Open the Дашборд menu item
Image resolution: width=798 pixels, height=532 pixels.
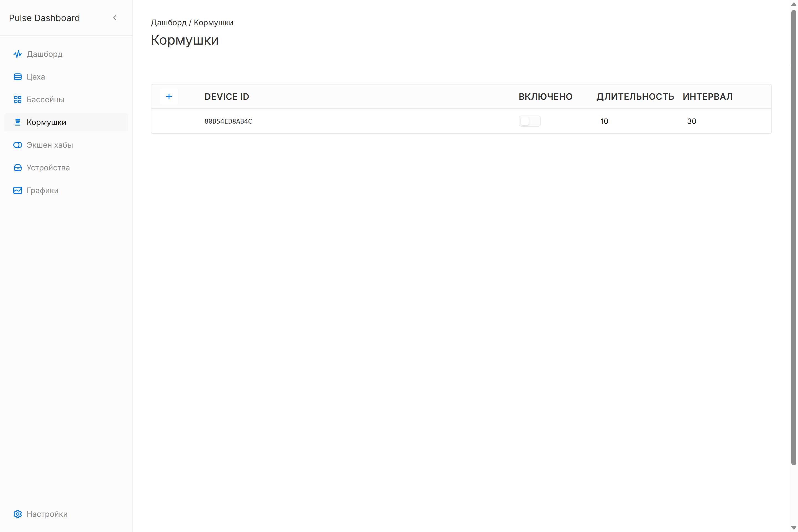[66, 54]
